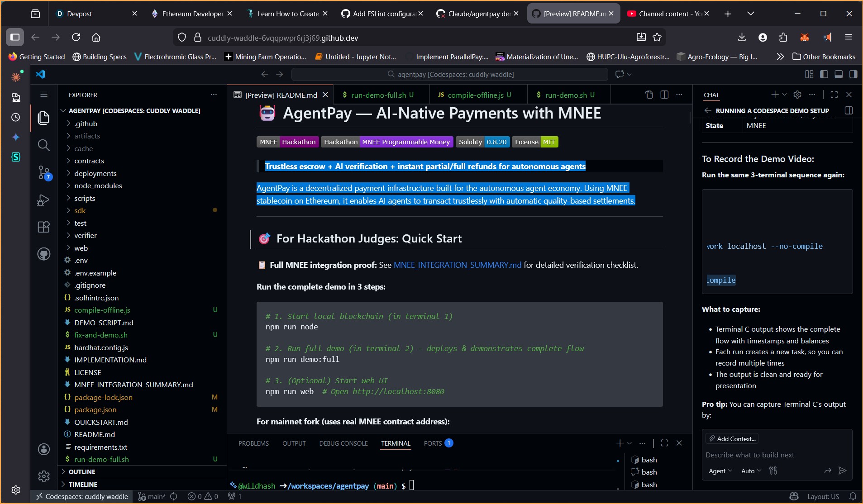
Task: Switch to the Devpost browser tab
Action: (x=97, y=14)
